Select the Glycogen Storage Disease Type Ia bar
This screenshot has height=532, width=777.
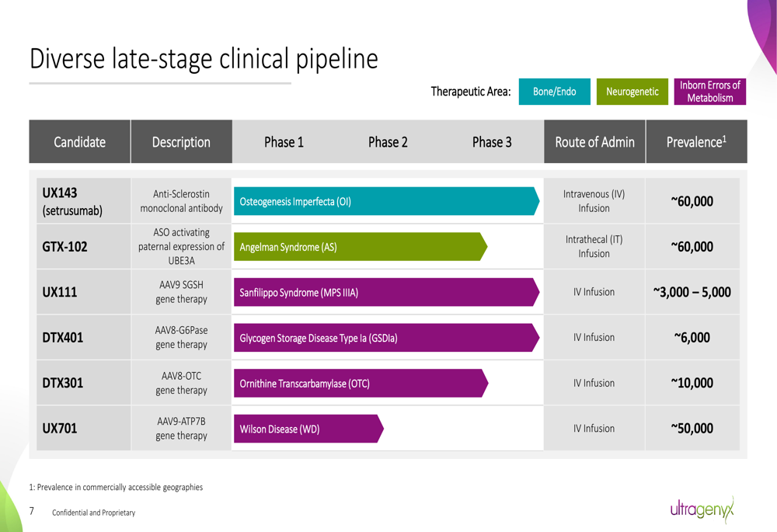(386, 338)
